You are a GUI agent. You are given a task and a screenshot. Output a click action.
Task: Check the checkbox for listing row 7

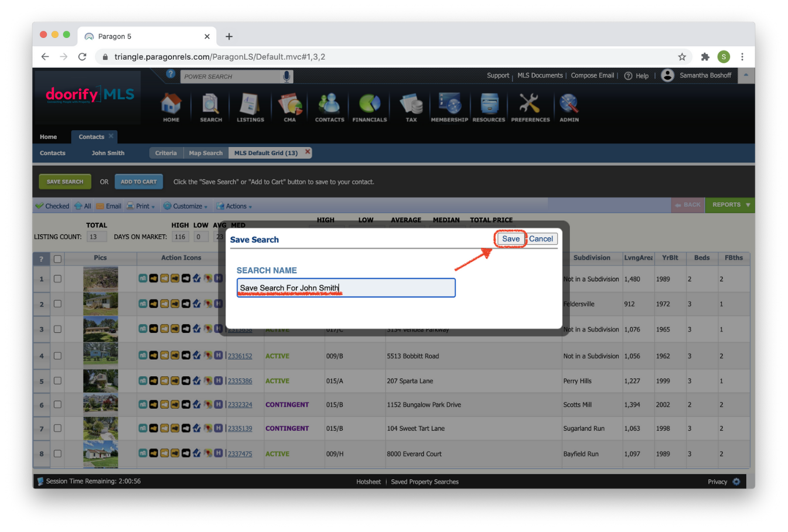(x=57, y=428)
